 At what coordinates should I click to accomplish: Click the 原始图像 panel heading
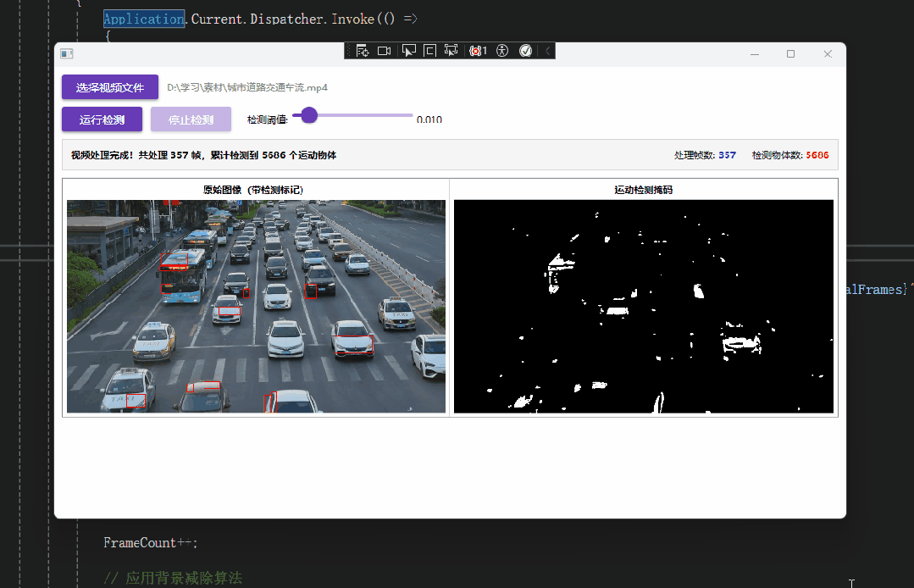pyautogui.click(x=253, y=190)
